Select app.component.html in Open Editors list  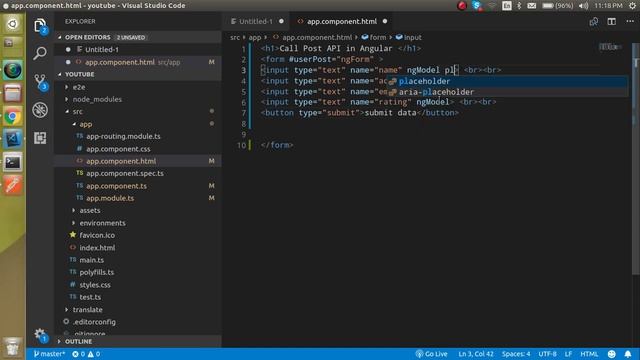(x=138, y=62)
